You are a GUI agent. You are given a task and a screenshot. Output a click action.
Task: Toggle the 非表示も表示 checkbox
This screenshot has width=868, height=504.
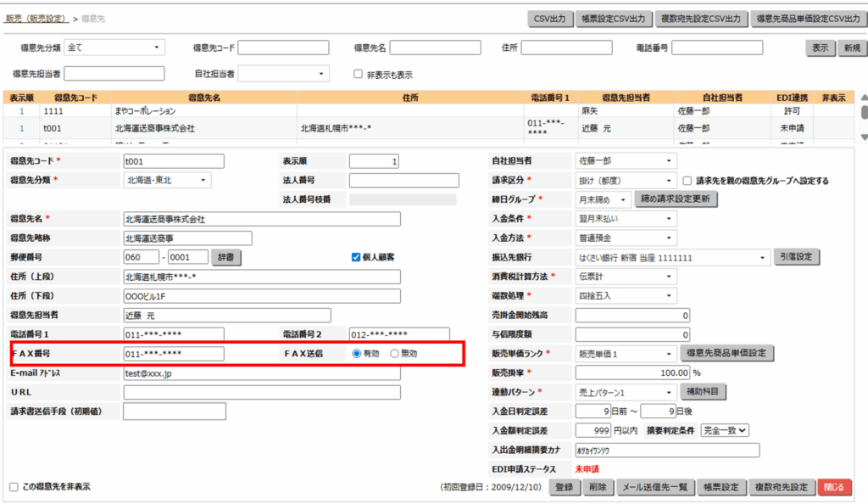click(359, 75)
